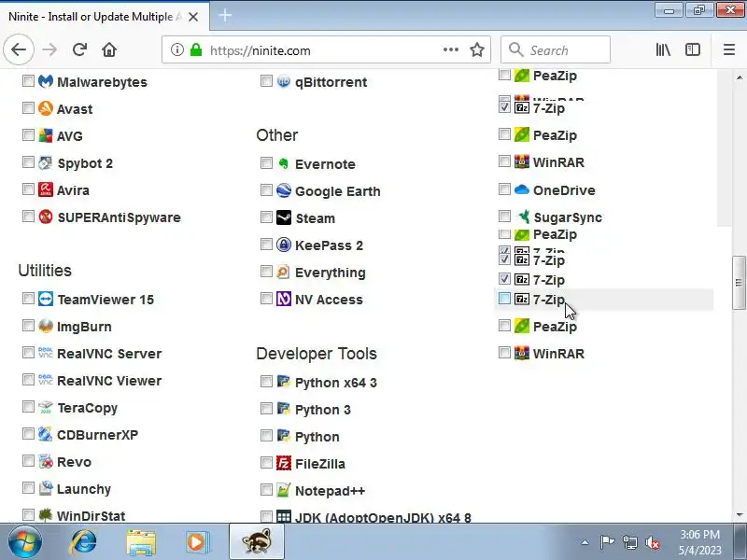Open Windows Media Player taskbar icon
The height and width of the screenshot is (560, 747).
tap(197, 542)
